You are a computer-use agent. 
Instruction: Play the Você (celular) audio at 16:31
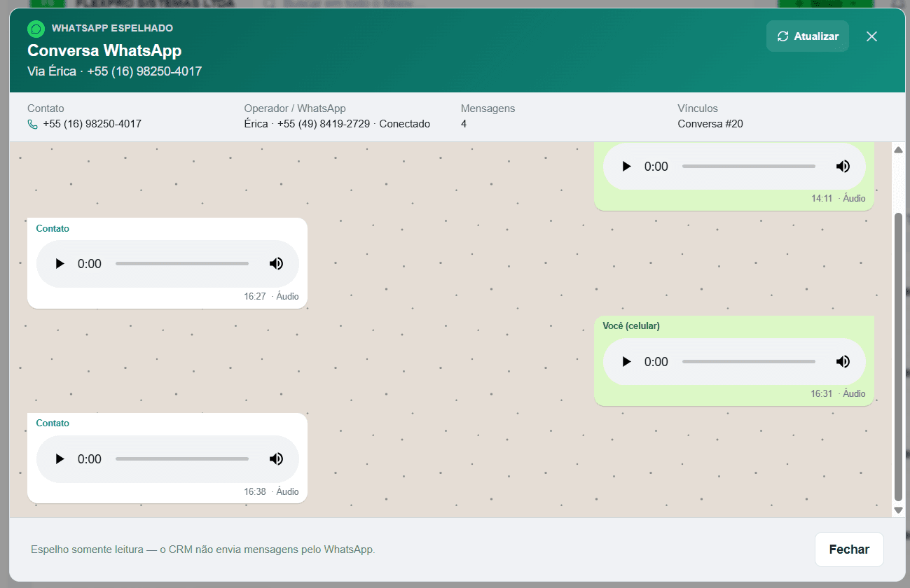pos(627,362)
